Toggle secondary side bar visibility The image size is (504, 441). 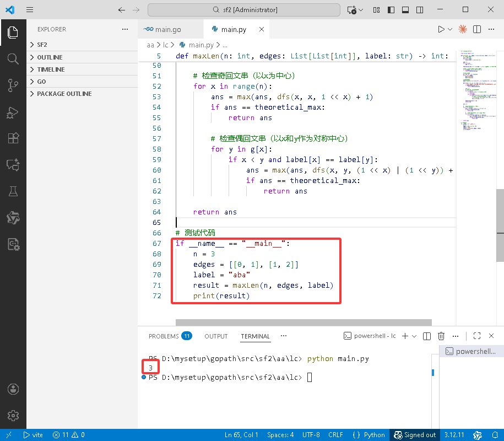click(420, 10)
